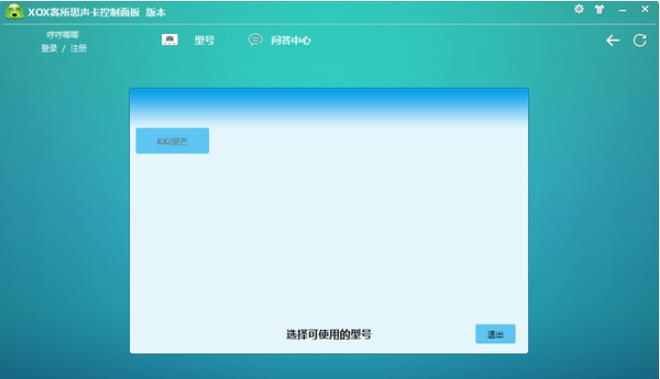Open settings via the gear icon
The image size is (660, 379).
(579, 9)
